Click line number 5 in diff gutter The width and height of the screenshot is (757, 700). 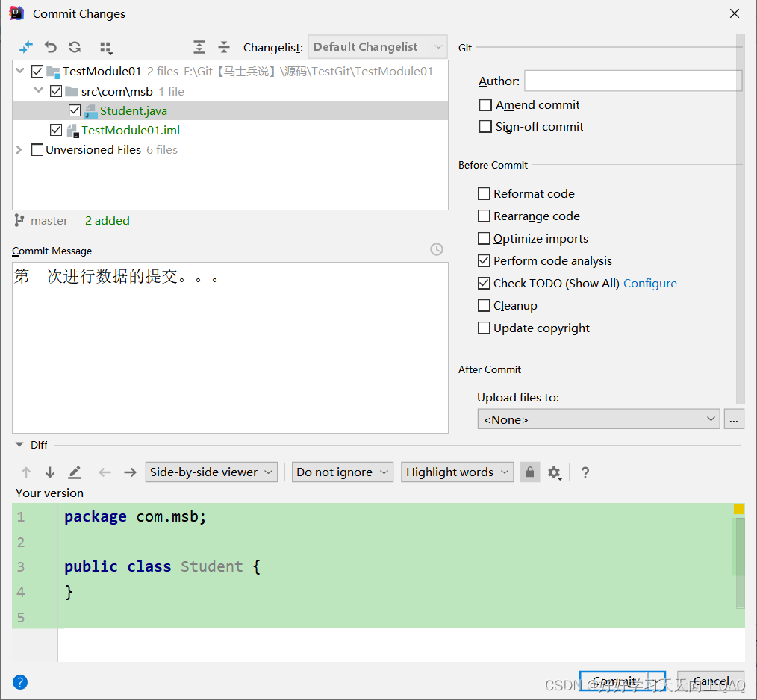pyautogui.click(x=21, y=617)
